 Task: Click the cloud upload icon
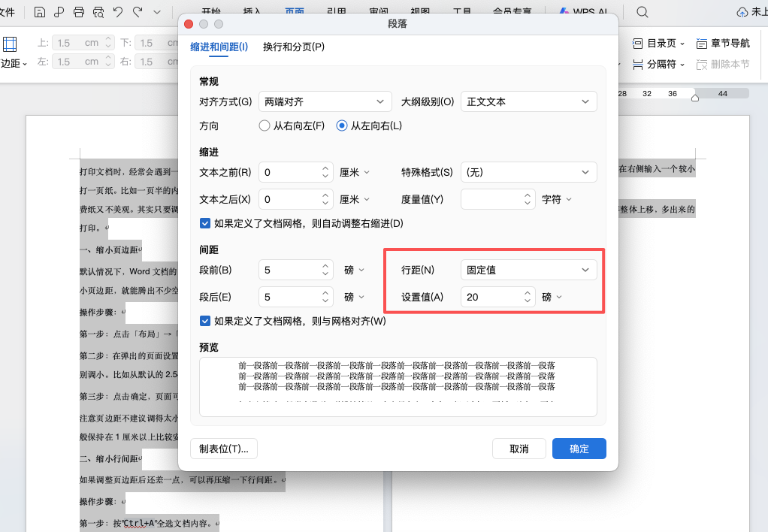coord(742,12)
